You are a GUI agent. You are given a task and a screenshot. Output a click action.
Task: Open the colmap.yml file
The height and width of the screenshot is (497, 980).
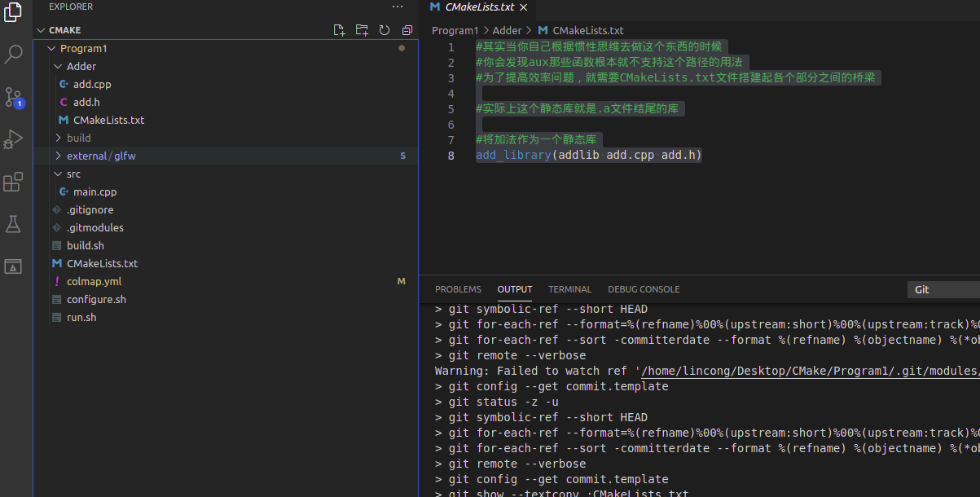(94, 281)
